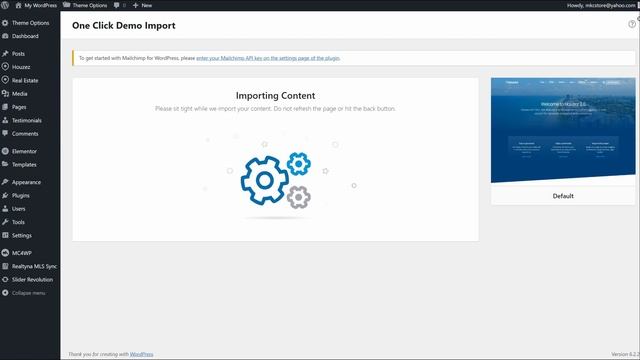Viewport: 640px width, 360px height.
Task: Click the Comments sidebar icon
Action: tap(5, 133)
